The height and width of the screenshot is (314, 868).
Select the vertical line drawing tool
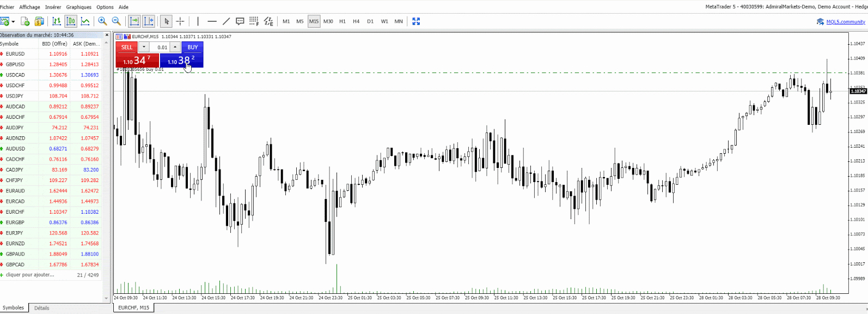point(198,21)
